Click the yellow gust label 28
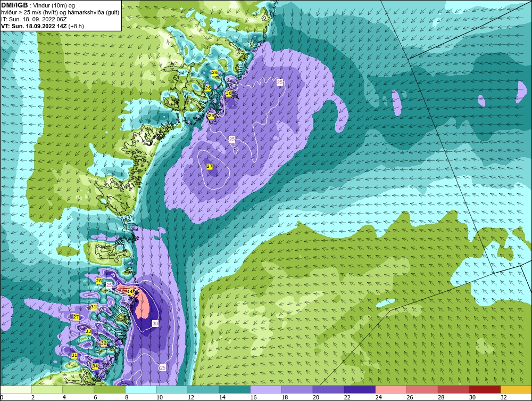 (99, 281)
